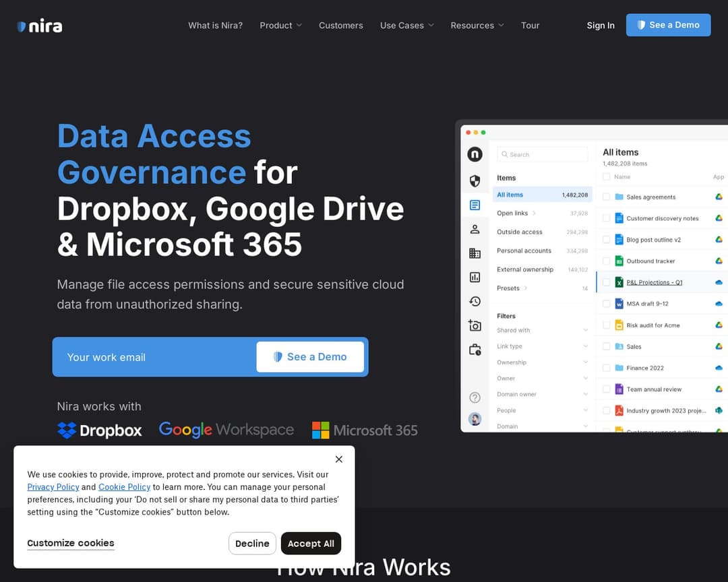The image size is (728, 582).
Task: Open the Privacy Policy link
Action: [x=53, y=487]
